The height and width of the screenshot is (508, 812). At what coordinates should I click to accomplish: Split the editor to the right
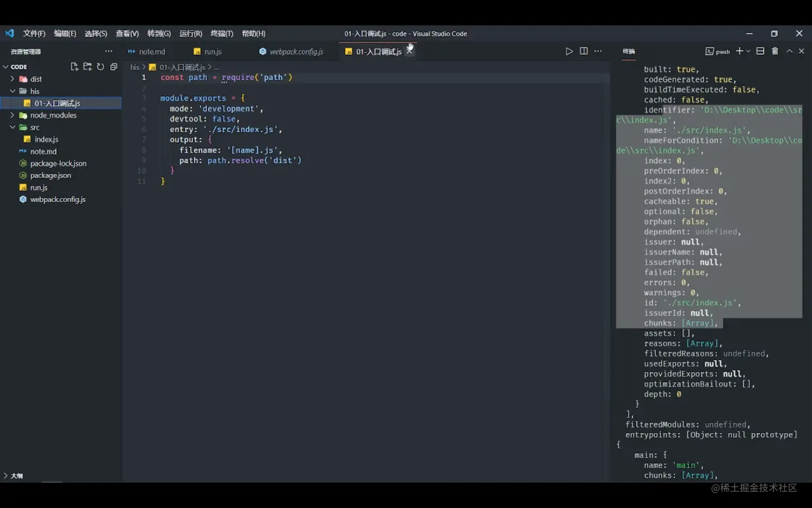pyautogui.click(x=584, y=51)
